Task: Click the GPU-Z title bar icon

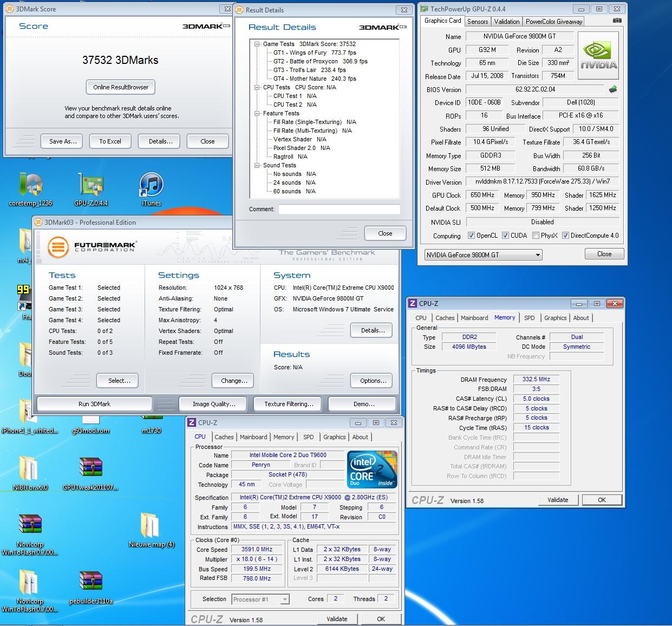Action: (x=424, y=9)
